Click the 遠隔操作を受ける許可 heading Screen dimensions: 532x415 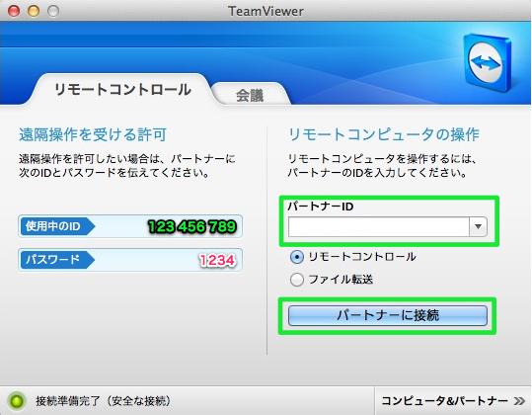(93, 134)
